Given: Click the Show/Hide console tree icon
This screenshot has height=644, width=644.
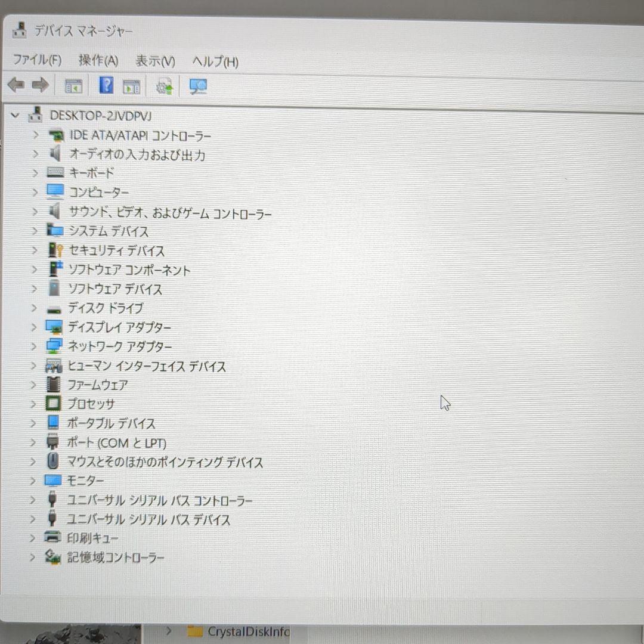Looking at the screenshot, I should click(x=73, y=86).
